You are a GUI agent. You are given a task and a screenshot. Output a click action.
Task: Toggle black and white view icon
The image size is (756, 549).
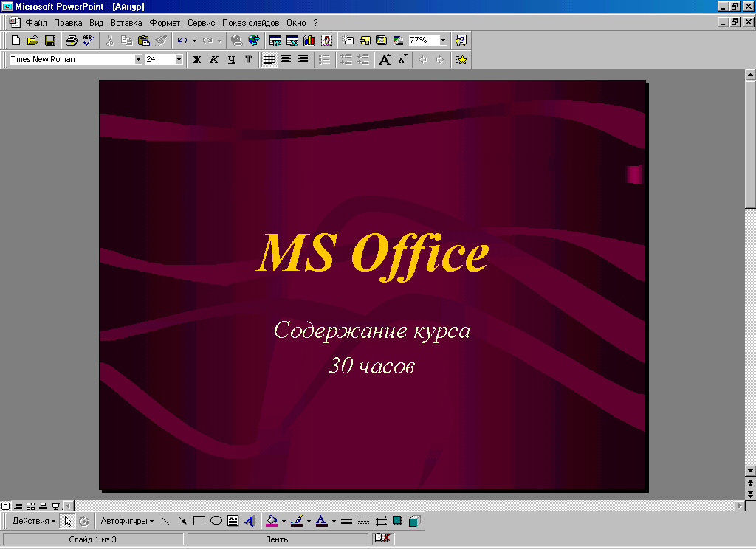[398, 41]
